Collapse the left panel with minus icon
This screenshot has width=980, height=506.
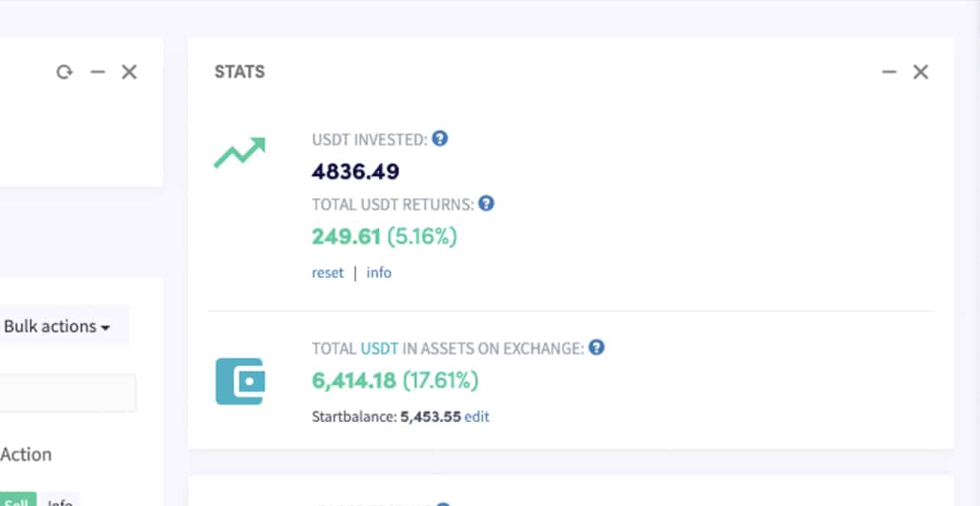pyautogui.click(x=97, y=72)
